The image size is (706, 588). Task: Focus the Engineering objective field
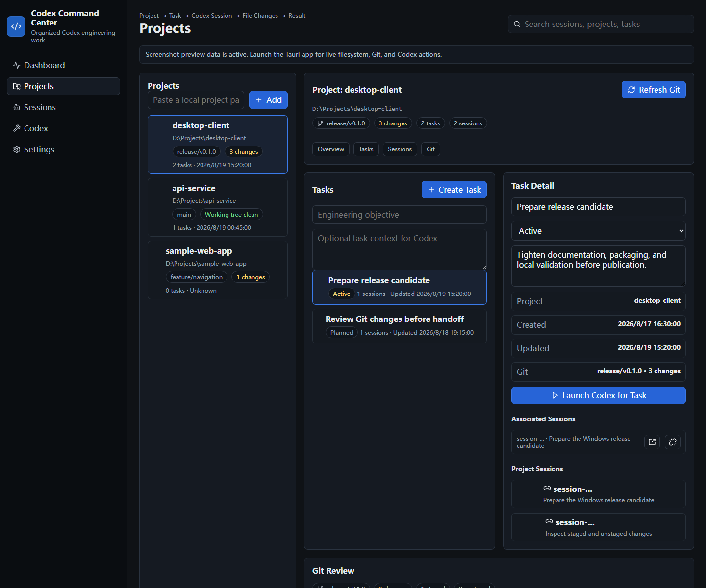(x=399, y=215)
